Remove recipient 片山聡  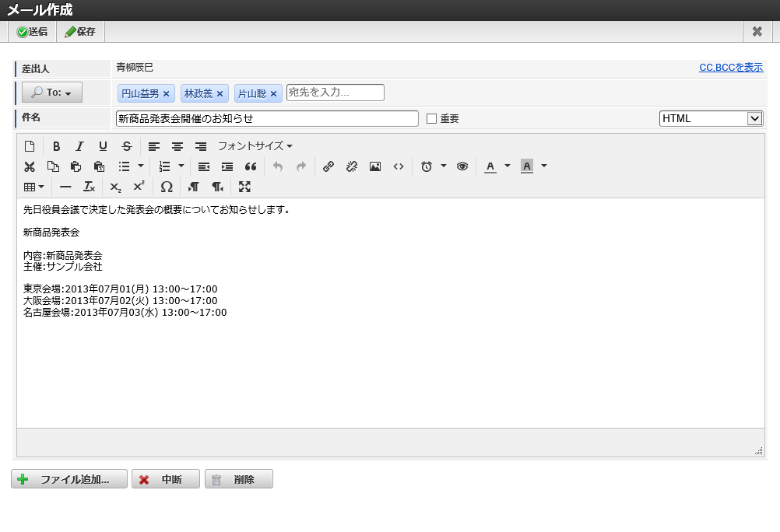273,94
